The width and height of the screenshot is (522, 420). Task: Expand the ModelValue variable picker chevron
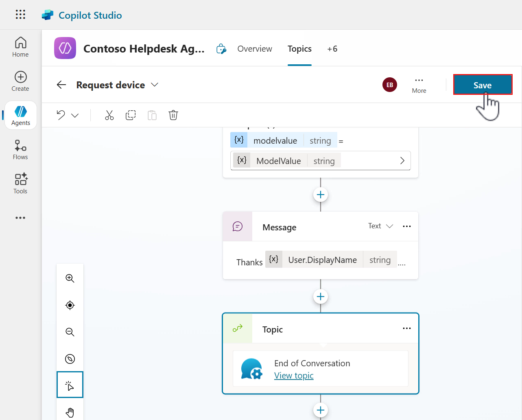(x=402, y=161)
